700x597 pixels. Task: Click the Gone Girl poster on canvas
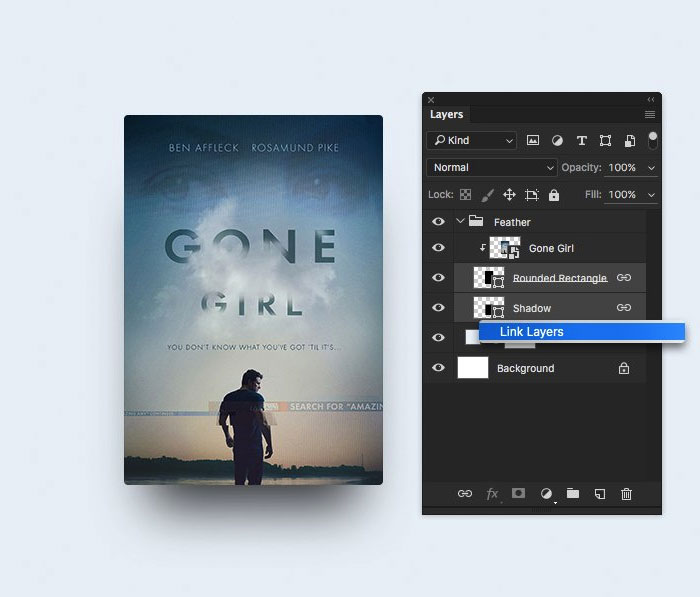pyautogui.click(x=254, y=300)
